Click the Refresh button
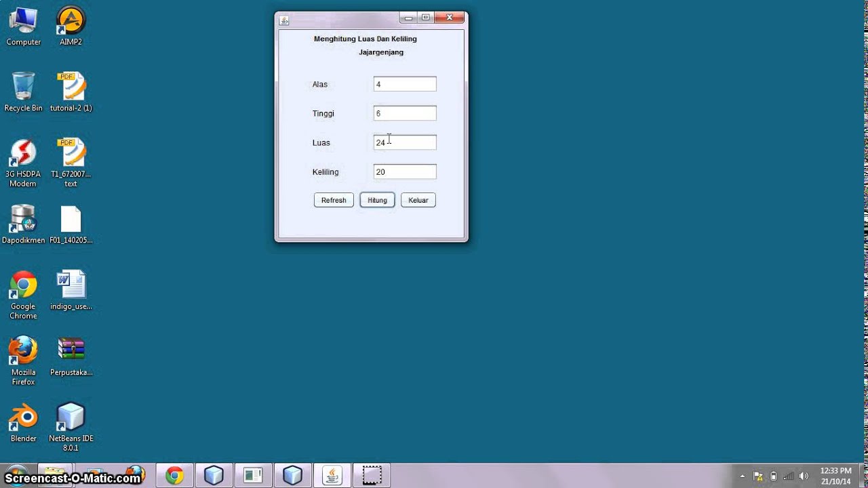Viewport: 868px width, 488px height. click(x=334, y=200)
